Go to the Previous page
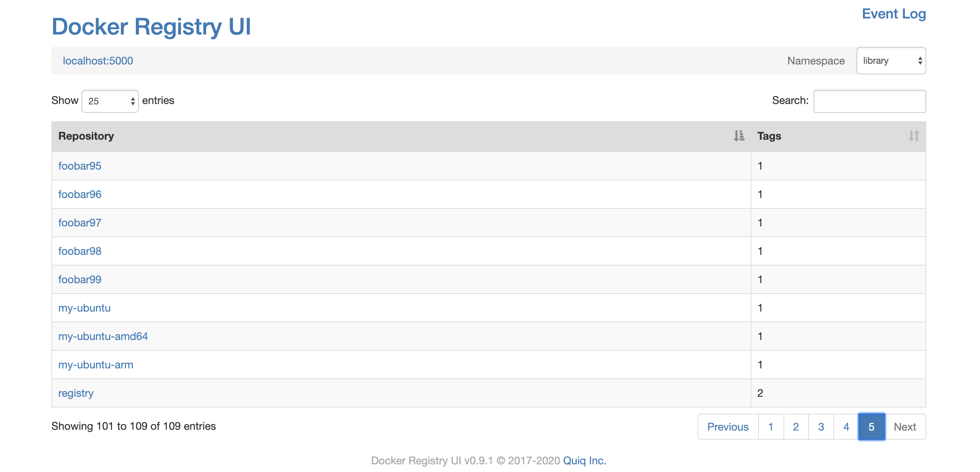The height and width of the screenshot is (472, 980). (728, 427)
